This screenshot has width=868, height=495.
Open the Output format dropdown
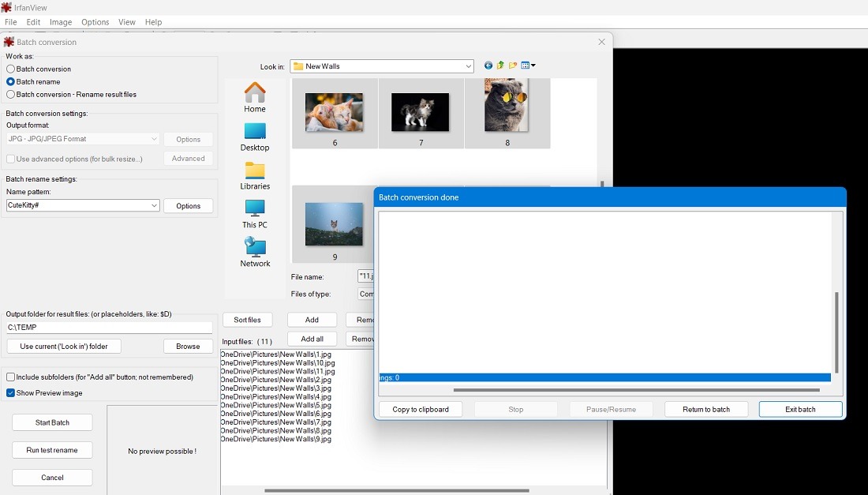[155, 139]
